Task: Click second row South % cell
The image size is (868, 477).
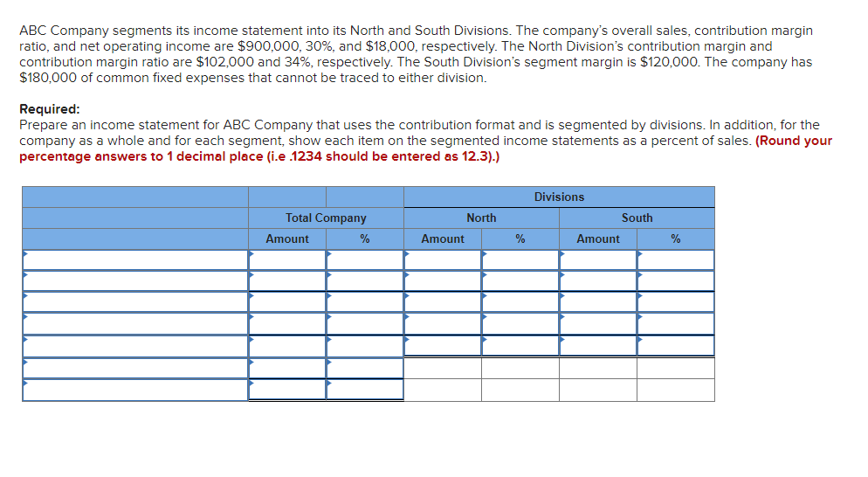Action: point(676,281)
